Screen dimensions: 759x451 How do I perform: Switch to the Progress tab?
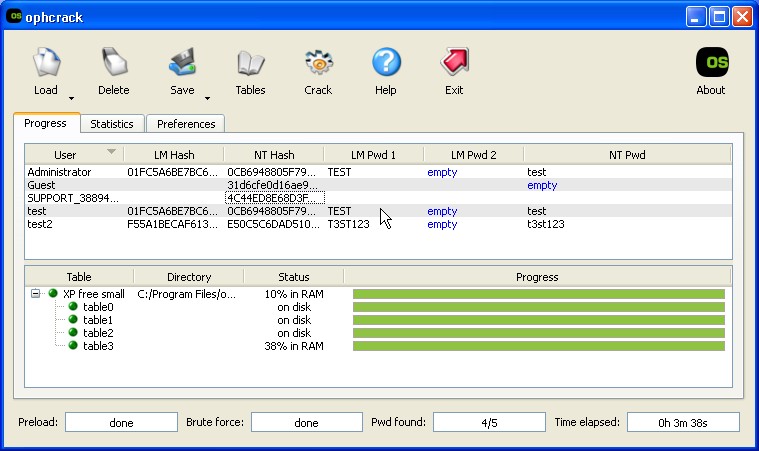[46, 123]
